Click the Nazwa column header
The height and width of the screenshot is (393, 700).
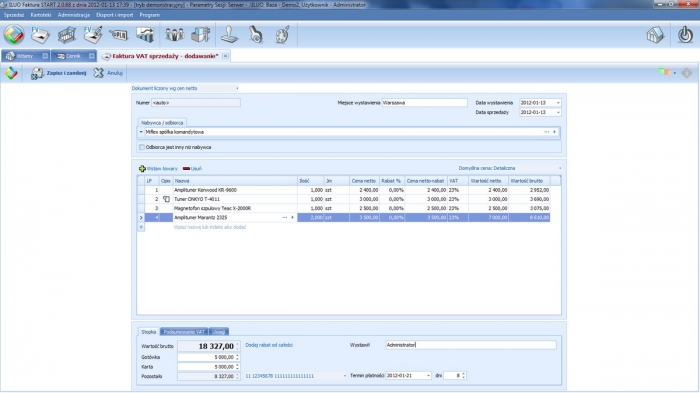(235, 181)
